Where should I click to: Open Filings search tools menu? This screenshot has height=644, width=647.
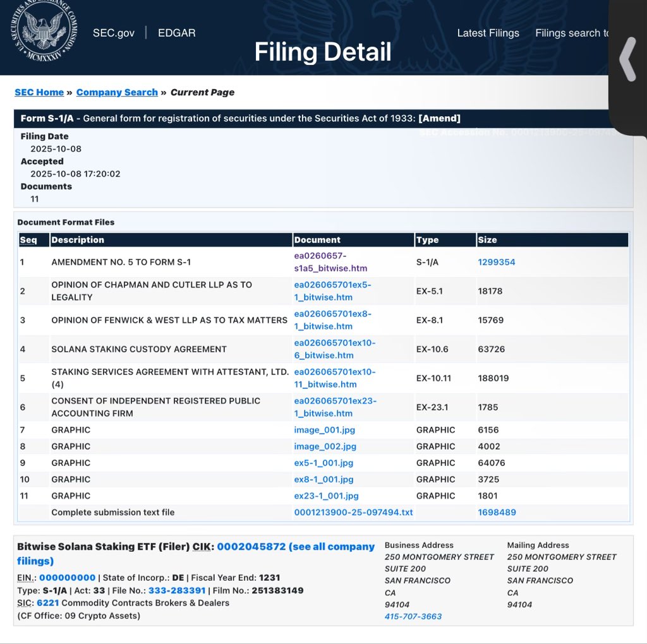572,33
